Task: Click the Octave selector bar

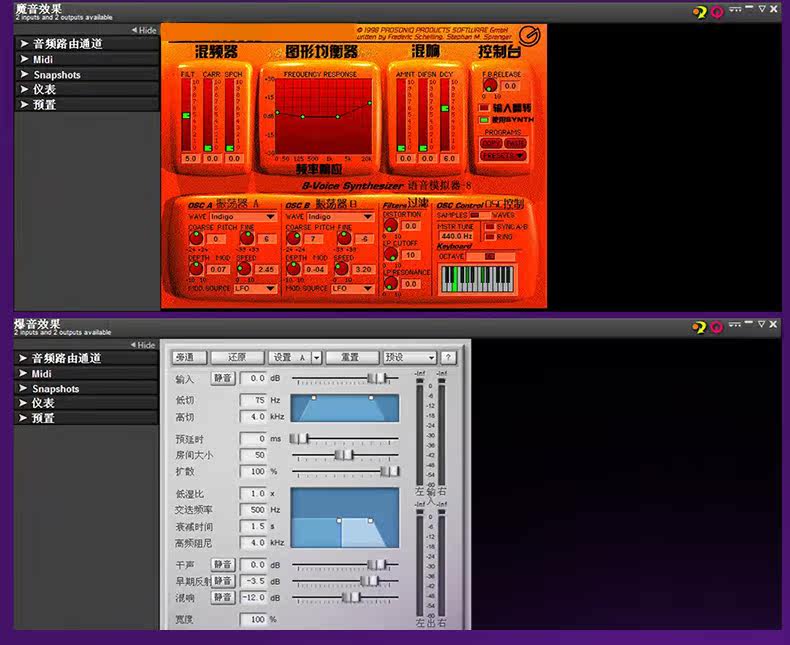Action: 491,256
